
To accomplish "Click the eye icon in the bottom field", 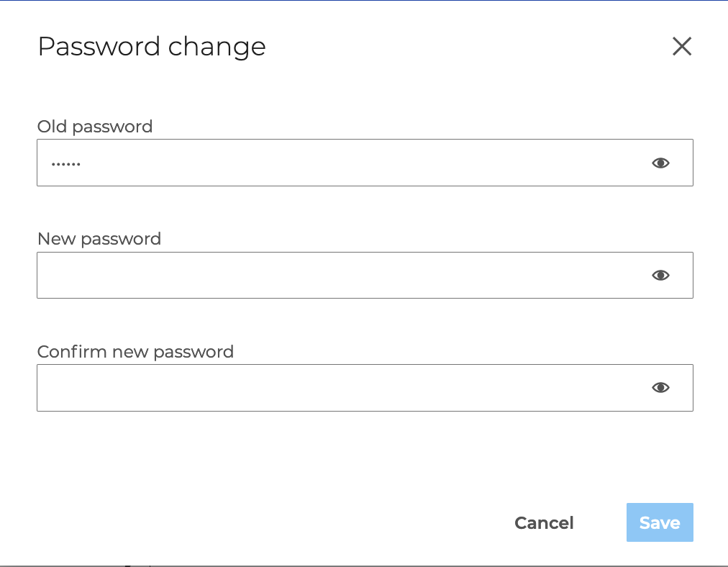I will pyautogui.click(x=660, y=388).
